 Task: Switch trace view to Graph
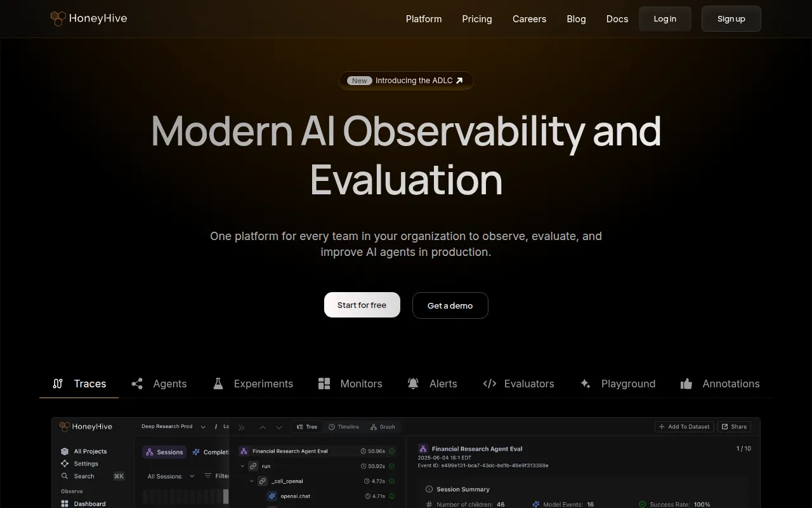tap(383, 427)
